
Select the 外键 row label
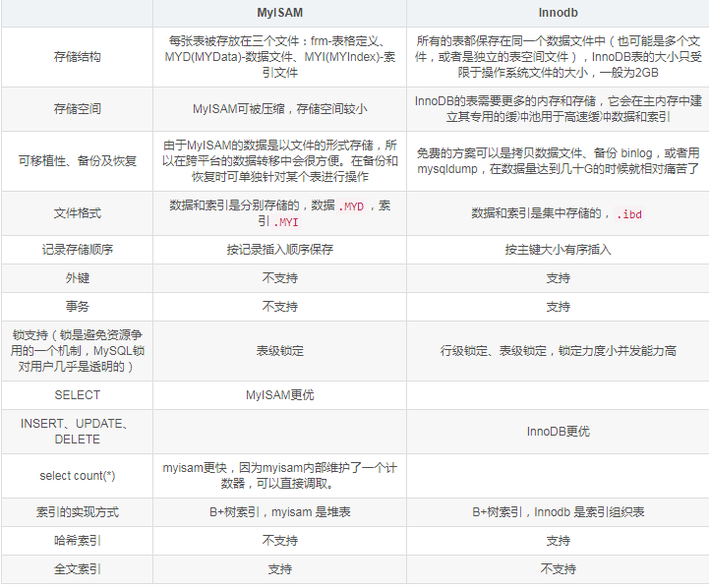(78, 278)
